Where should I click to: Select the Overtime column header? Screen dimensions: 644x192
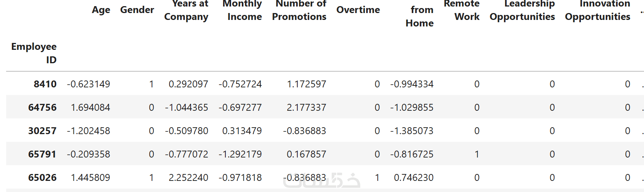[358, 10]
